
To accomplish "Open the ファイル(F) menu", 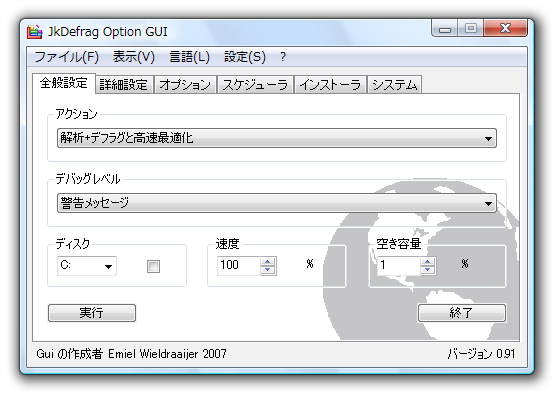I will [x=67, y=57].
